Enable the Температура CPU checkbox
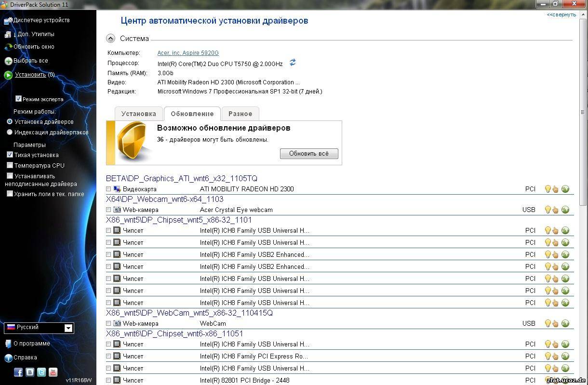 pos(10,165)
